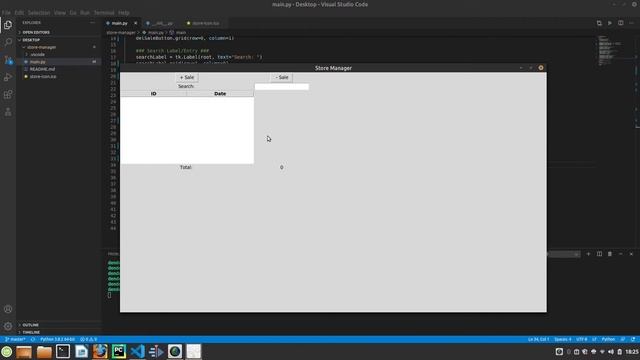The width and height of the screenshot is (640, 360).
Task: Open the Linux Mint menu button
Action: pyautogui.click(x=7, y=351)
